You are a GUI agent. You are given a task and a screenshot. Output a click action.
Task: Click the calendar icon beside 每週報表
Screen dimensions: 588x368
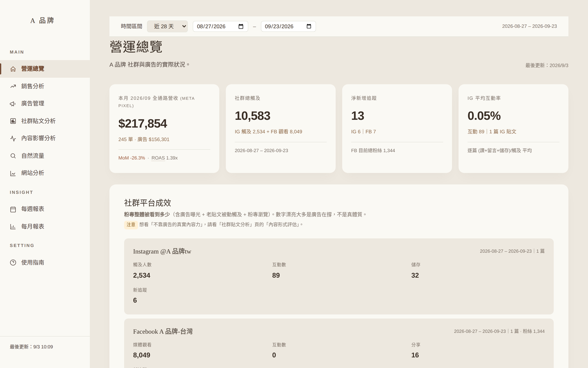click(x=13, y=209)
